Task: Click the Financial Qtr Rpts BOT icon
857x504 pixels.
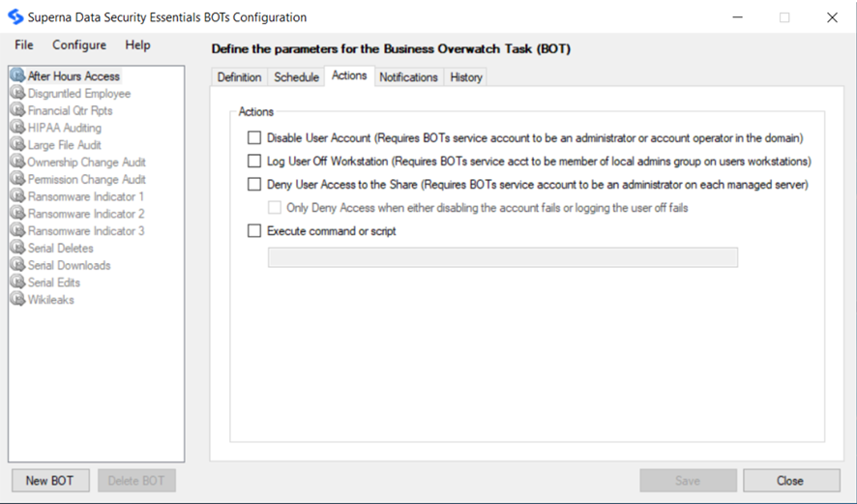Action: coord(17,110)
